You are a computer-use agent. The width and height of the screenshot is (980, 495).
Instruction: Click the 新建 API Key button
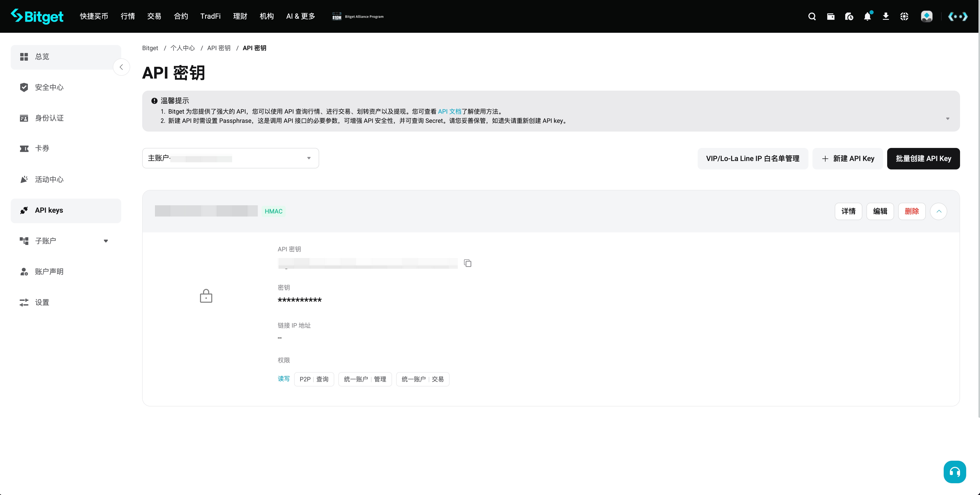click(848, 158)
